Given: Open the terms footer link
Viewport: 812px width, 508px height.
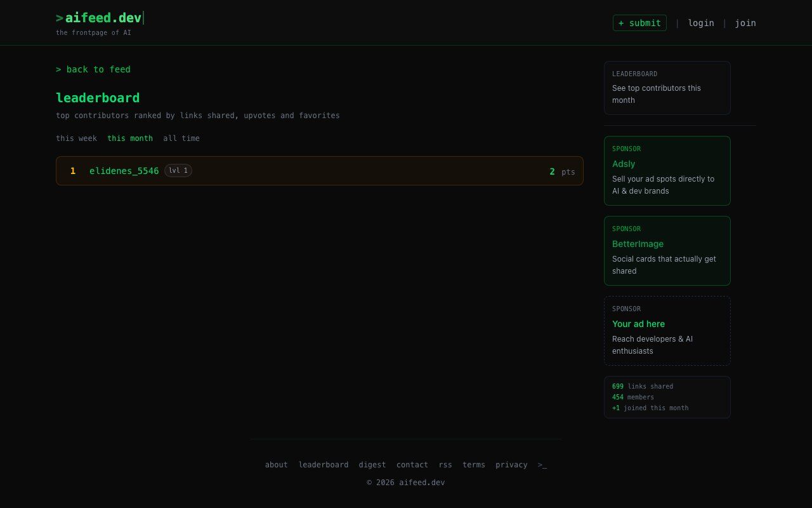Looking at the screenshot, I should [474, 465].
